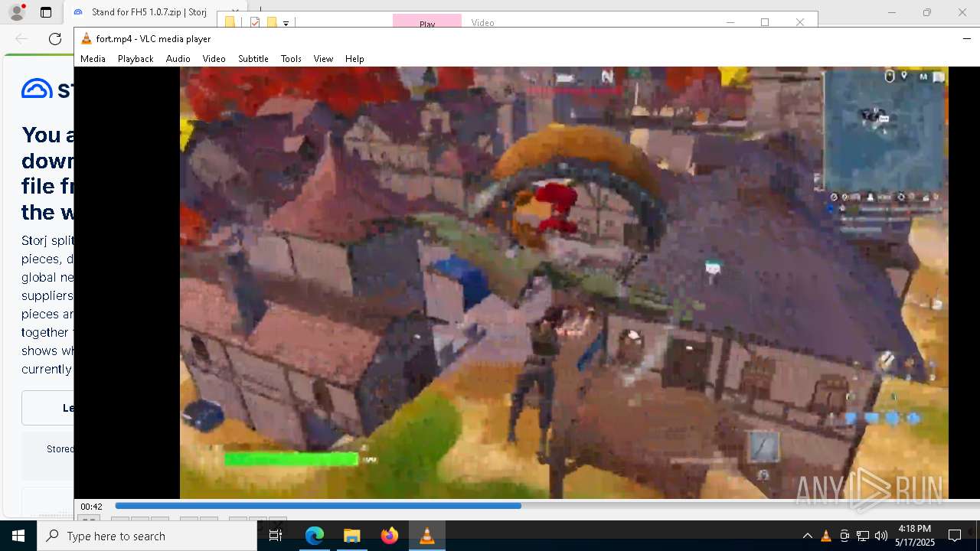Open the View menu in VLC
The height and width of the screenshot is (551, 980).
(x=323, y=59)
